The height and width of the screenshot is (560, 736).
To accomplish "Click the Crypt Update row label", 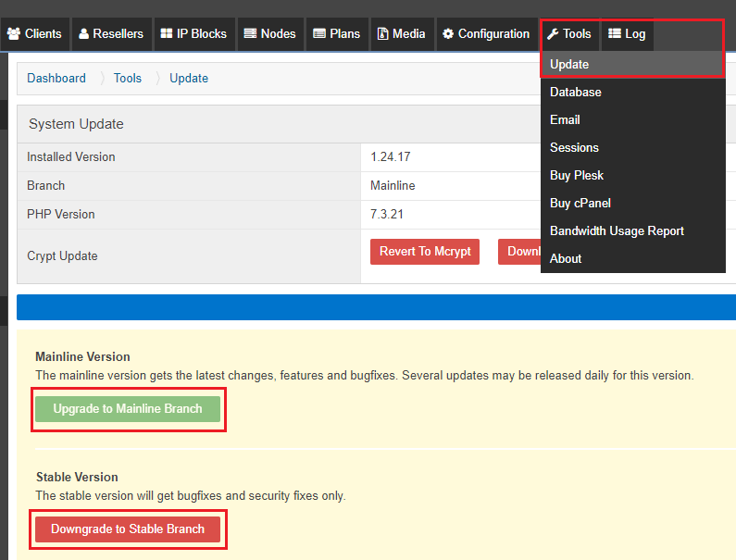I will click(x=62, y=255).
